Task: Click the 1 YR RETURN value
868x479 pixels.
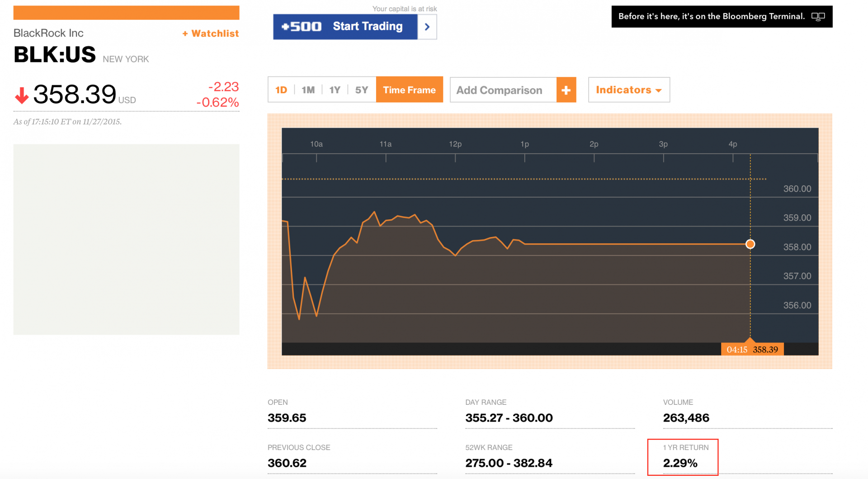Action: pos(680,463)
